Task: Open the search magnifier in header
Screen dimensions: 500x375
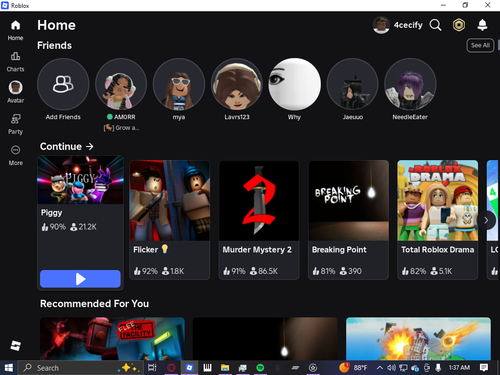Action: (x=435, y=25)
